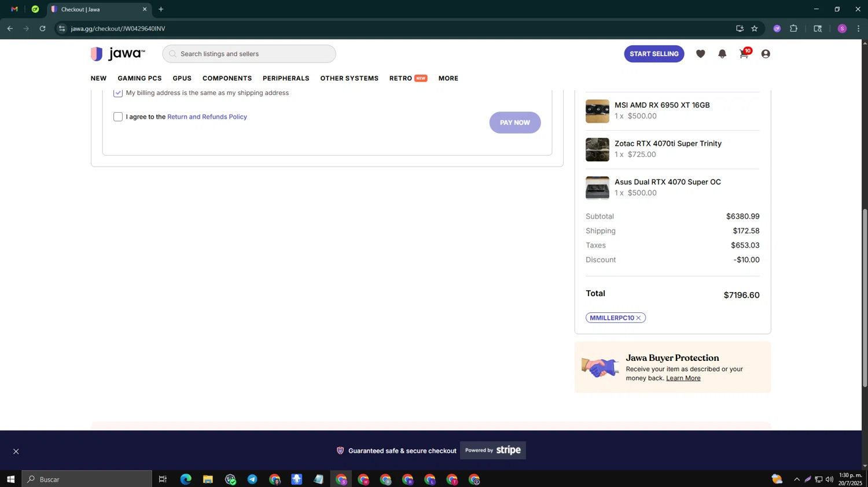The image size is (868, 487).
Task: Open the purple extension icon in the toolbar
Action: tap(777, 28)
